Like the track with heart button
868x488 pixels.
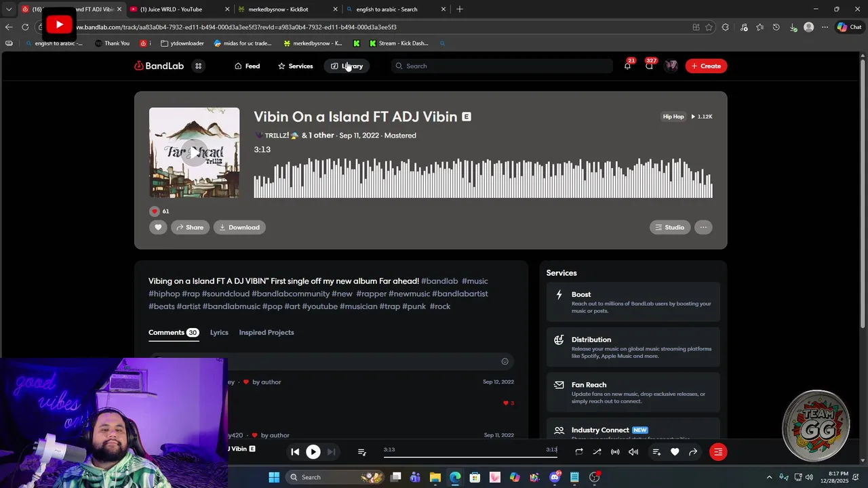158,227
